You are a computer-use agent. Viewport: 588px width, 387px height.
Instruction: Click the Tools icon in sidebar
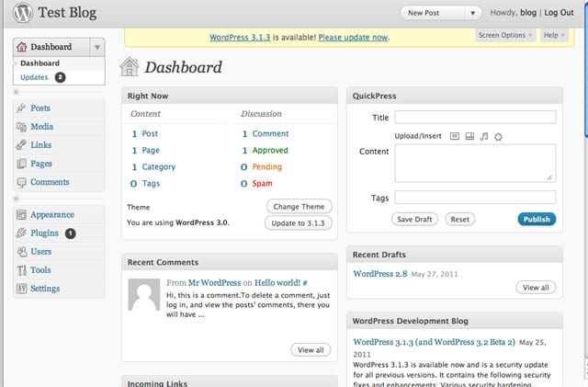[x=21, y=270]
